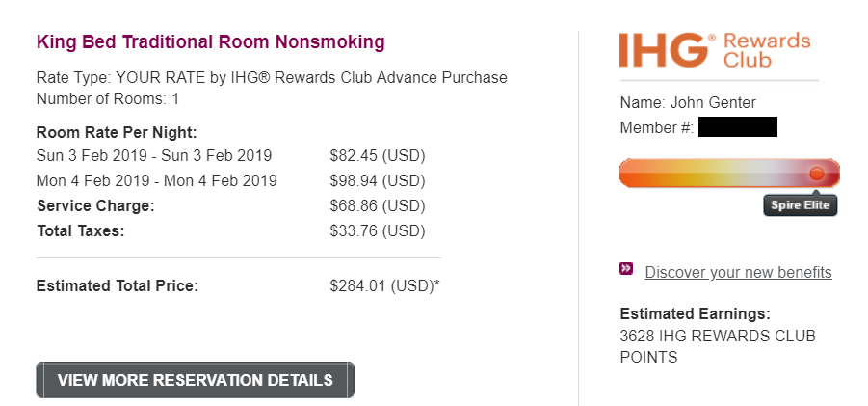
Task: Click the blacked-out member number box
Action: click(x=737, y=127)
